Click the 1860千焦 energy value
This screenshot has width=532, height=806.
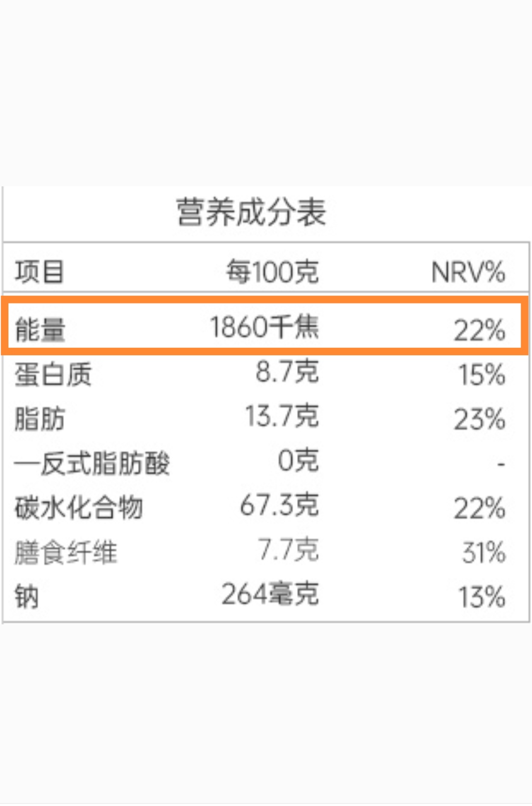click(265, 327)
